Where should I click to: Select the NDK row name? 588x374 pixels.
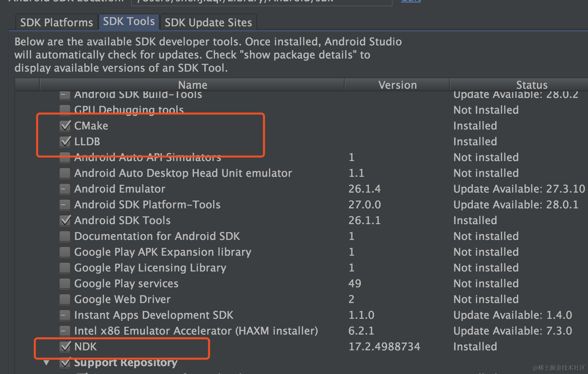click(85, 346)
